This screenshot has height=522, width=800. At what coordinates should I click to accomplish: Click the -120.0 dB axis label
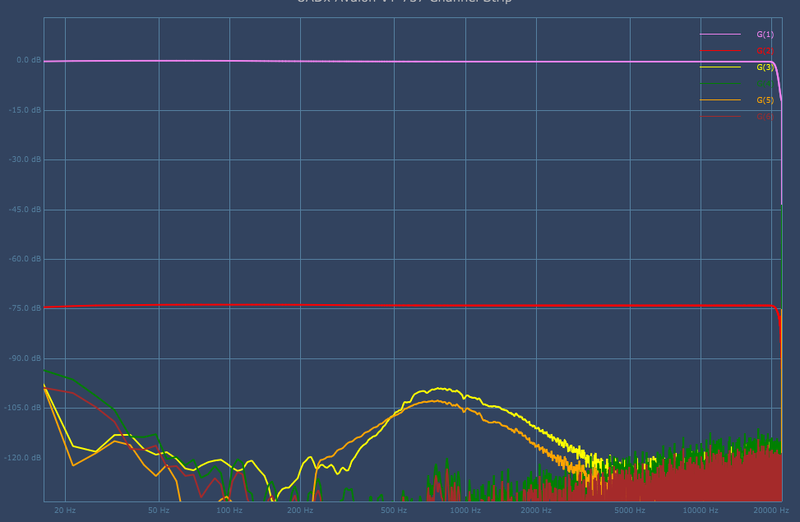point(23,458)
